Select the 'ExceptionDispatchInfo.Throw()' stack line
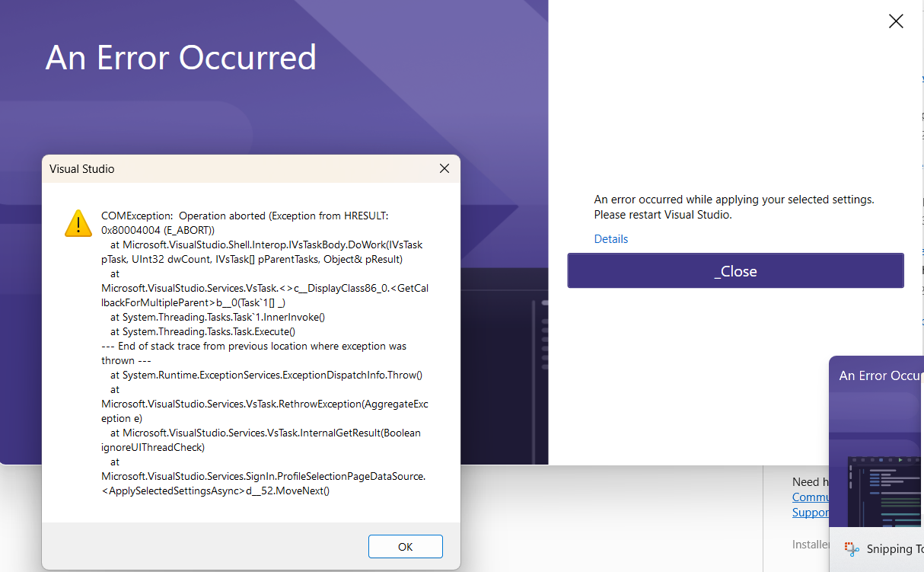924x572 pixels. click(x=266, y=375)
